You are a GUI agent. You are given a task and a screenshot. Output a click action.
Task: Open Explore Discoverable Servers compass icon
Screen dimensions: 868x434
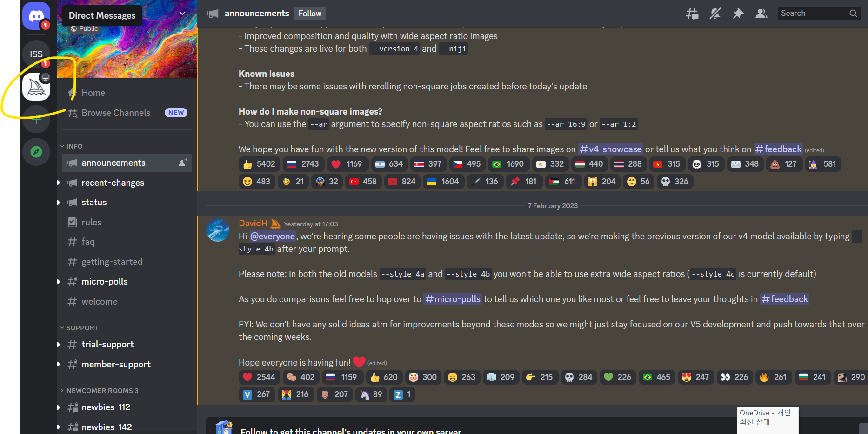pyautogui.click(x=36, y=152)
